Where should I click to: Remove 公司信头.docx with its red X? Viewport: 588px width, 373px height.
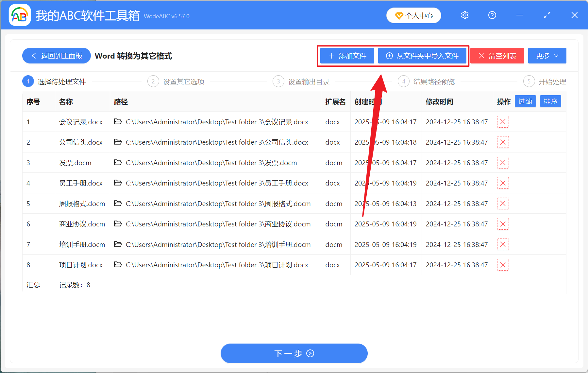coord(503,142)
